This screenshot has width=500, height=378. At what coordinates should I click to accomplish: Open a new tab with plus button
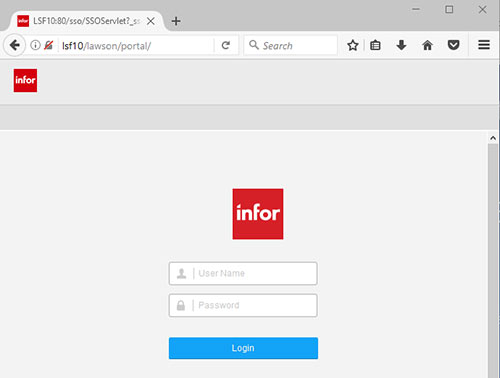pyautogui.click(x=176, y=21)
